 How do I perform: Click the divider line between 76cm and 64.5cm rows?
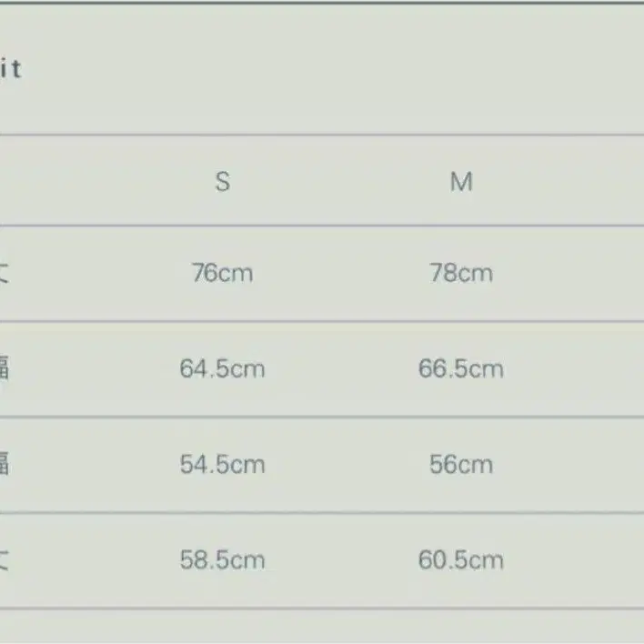pos(322,321)
